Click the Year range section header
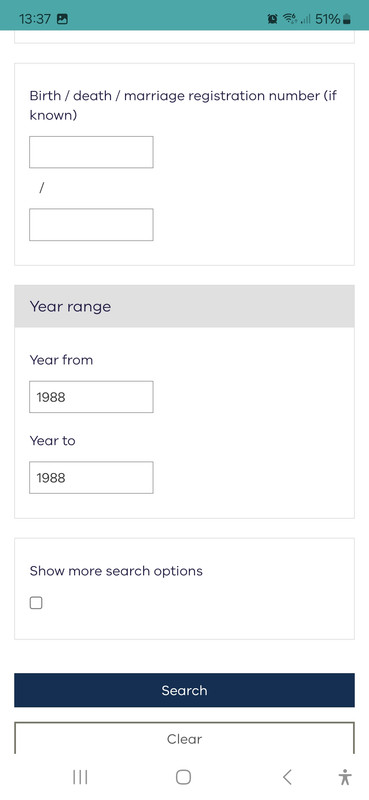The image size is (369, 800). click(184, 306)
